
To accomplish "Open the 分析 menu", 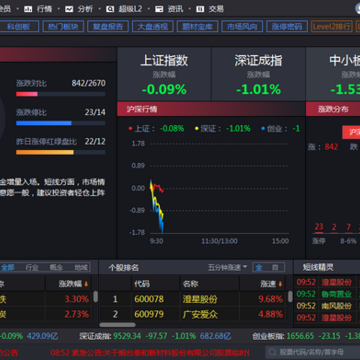I will (79, 9).
